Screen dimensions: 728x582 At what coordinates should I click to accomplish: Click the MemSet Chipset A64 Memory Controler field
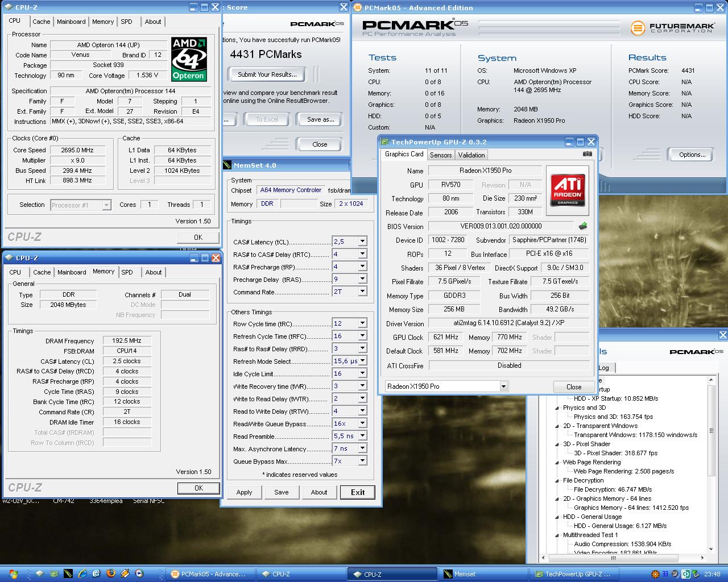[x=291, y=190]
